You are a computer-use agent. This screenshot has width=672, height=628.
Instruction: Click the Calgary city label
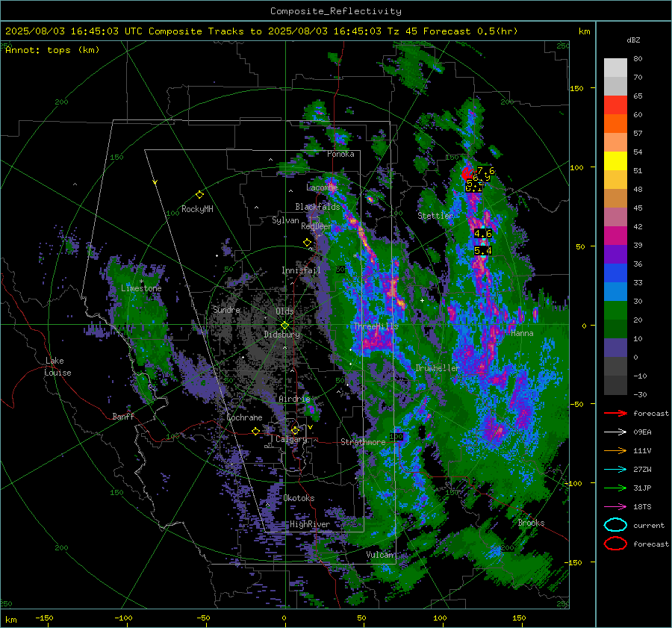291,439
